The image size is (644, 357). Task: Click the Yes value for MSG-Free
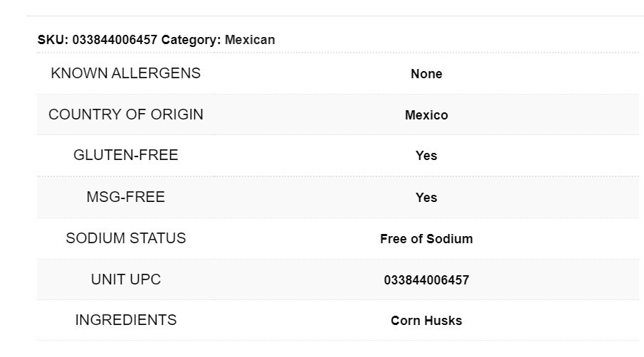[426, 198]
